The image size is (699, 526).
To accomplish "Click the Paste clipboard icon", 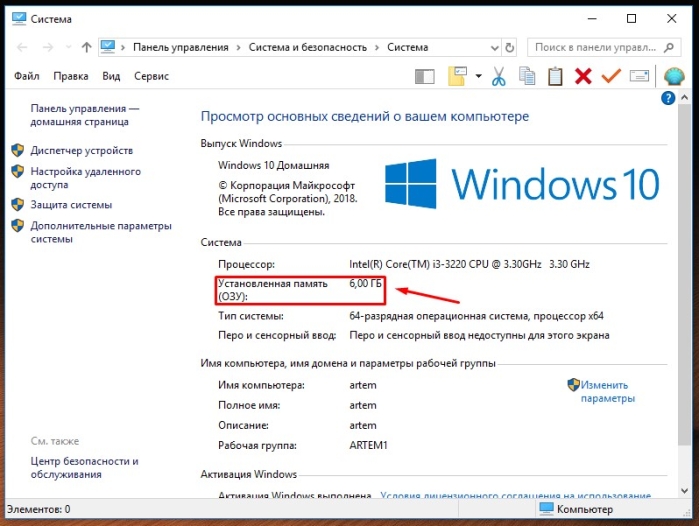I will [555, 76].
